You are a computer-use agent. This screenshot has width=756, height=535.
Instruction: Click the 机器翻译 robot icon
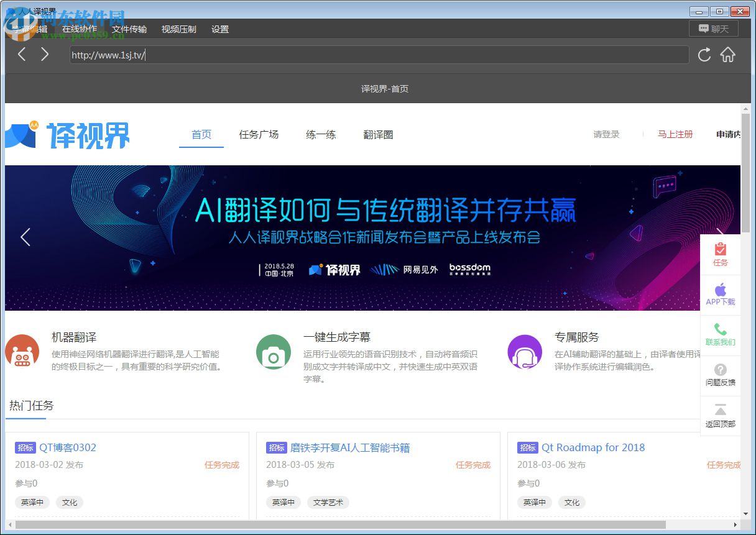22,352
